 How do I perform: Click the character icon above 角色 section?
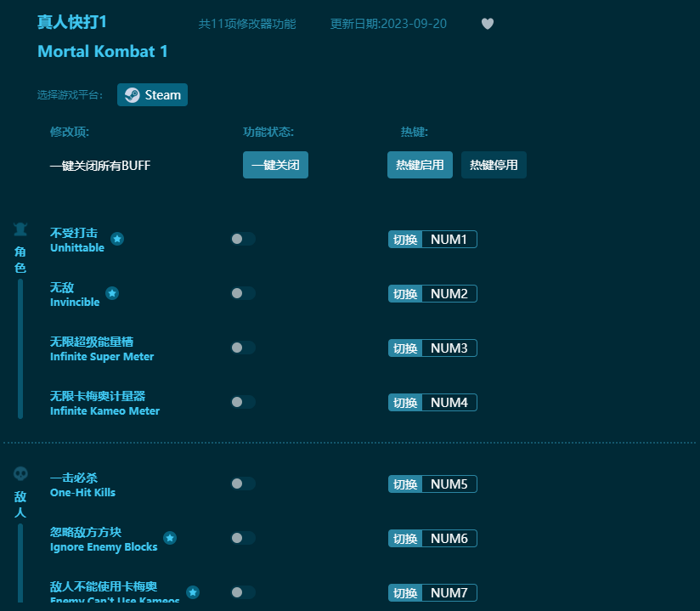click(x=20, y=228)
